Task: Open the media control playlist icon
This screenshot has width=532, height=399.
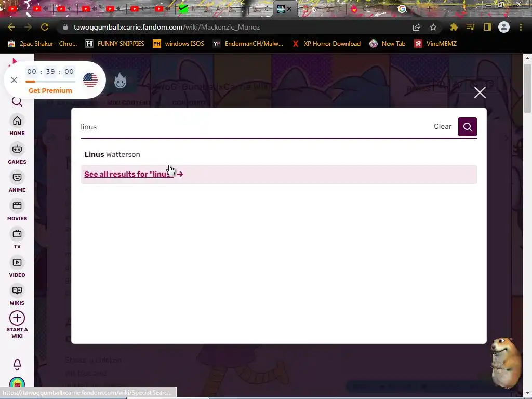Action: pos(470,27)
